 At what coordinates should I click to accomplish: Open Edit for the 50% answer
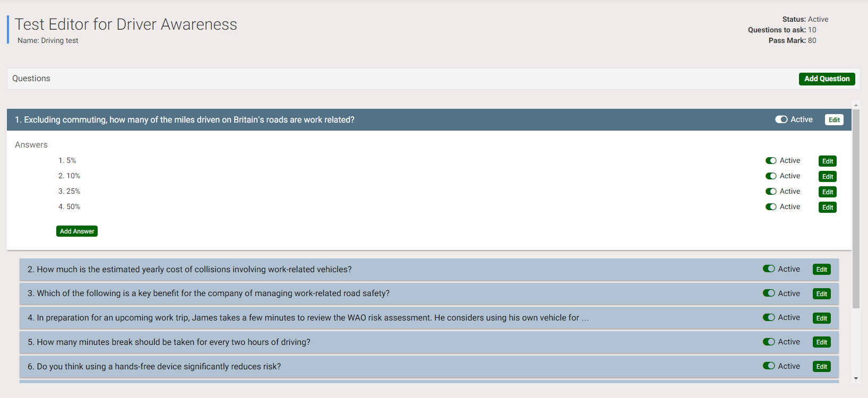[828, 207]
